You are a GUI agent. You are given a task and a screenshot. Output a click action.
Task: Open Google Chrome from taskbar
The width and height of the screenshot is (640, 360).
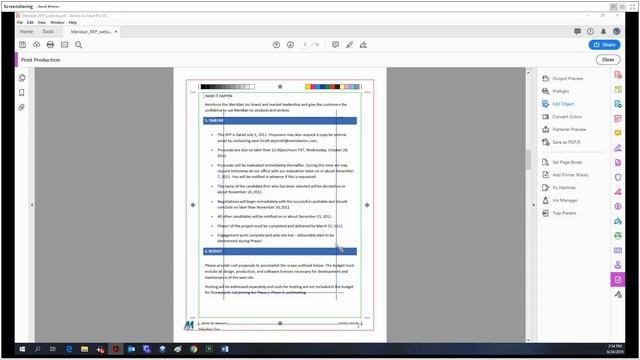[x=193, y=349]
